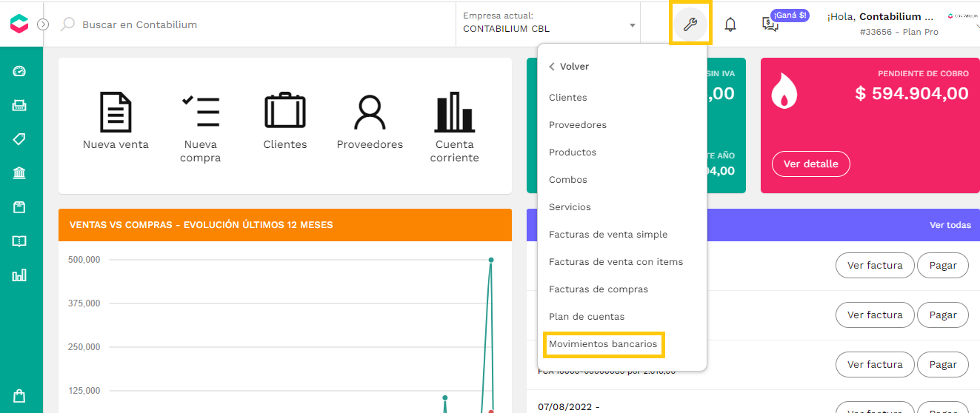
Task: Select Facturas de venta con items
Action: coord(616,262)
